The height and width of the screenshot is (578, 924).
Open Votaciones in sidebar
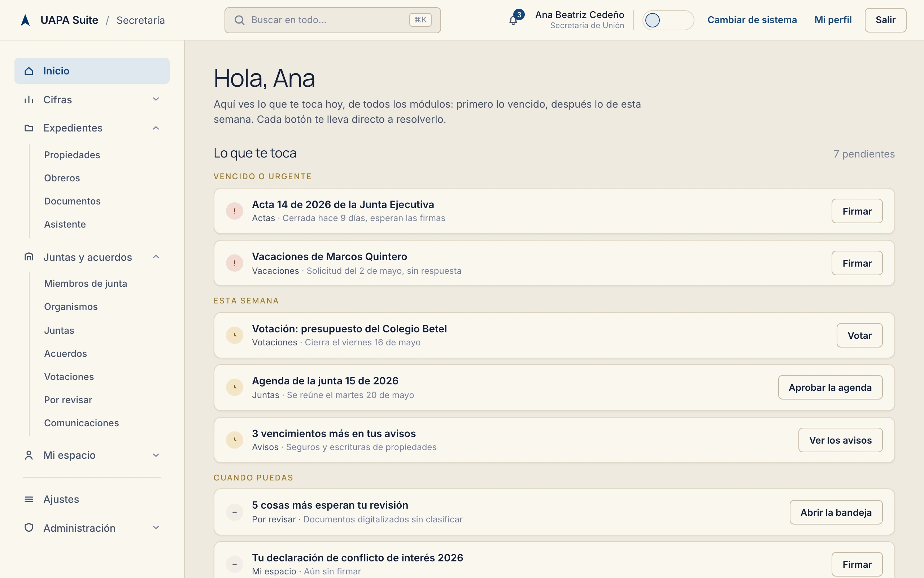pos(69,376)
